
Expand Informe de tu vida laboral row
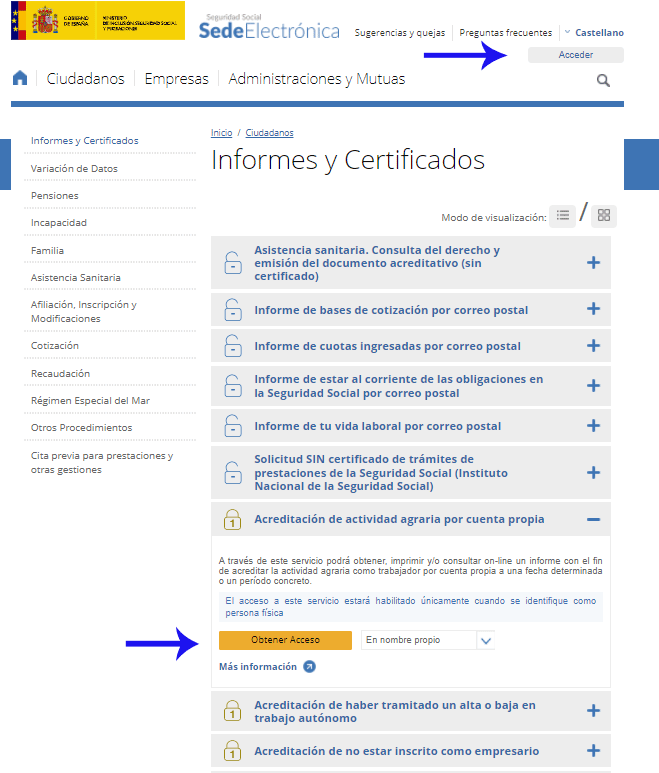(x=593, y=425)
